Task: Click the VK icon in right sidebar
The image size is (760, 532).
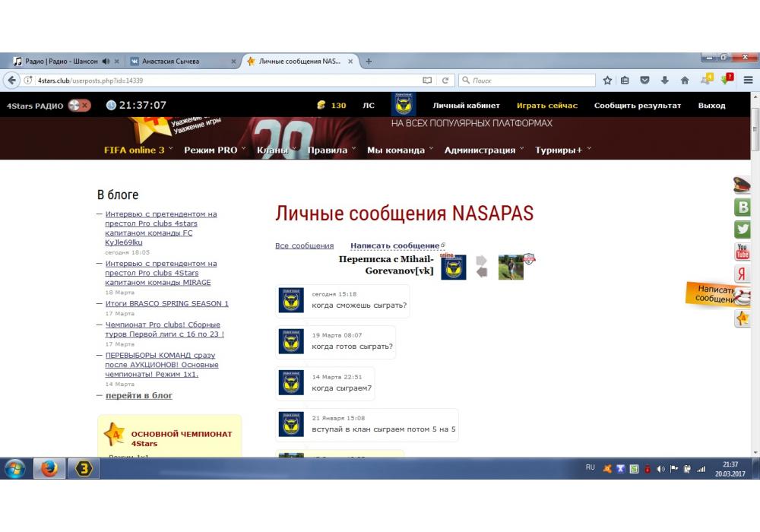Action: (x=742, y=207)
